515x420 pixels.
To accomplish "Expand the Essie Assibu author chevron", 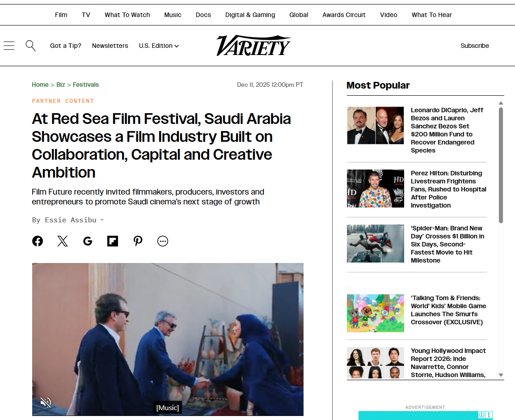I will [x=102, y=220].
